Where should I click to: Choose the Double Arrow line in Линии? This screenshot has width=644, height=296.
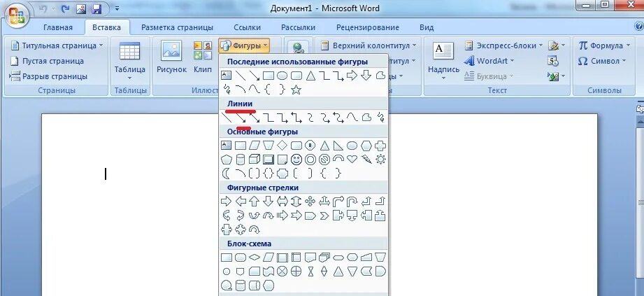255,118
